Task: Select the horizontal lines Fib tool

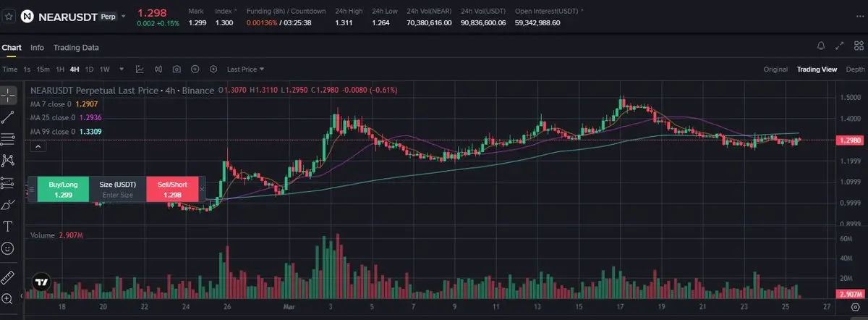Action: pos(8,138)
